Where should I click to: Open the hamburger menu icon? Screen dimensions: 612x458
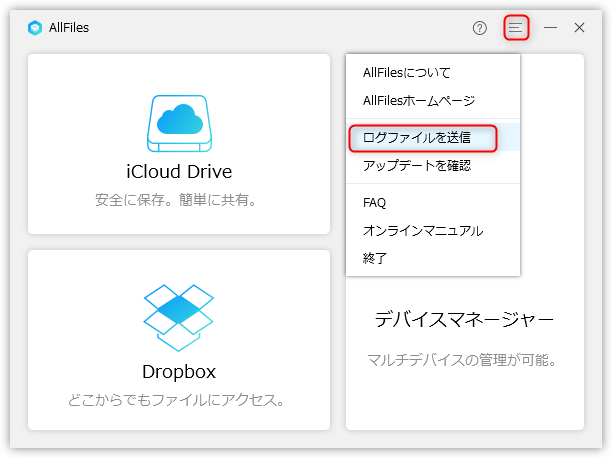click(x=516, y=27)
